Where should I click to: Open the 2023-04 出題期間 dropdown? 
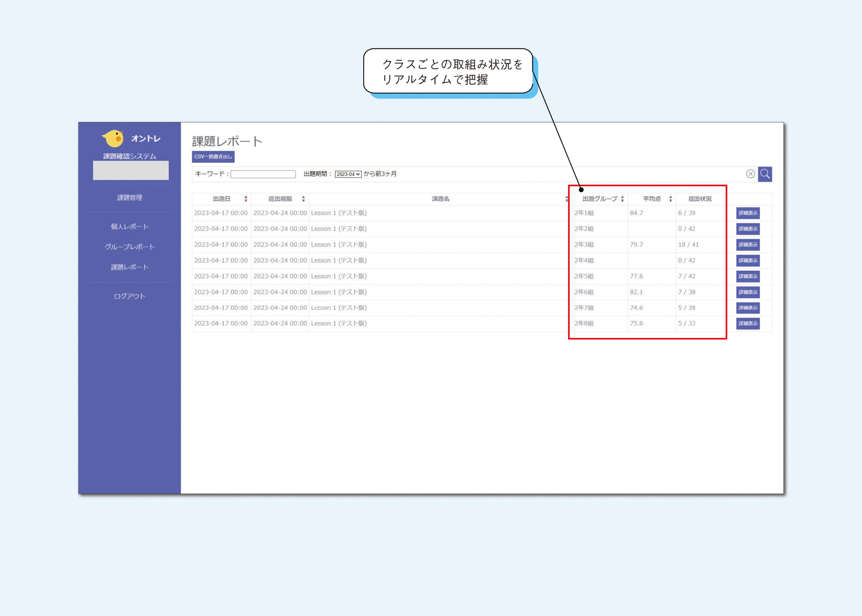pos(348,174)
